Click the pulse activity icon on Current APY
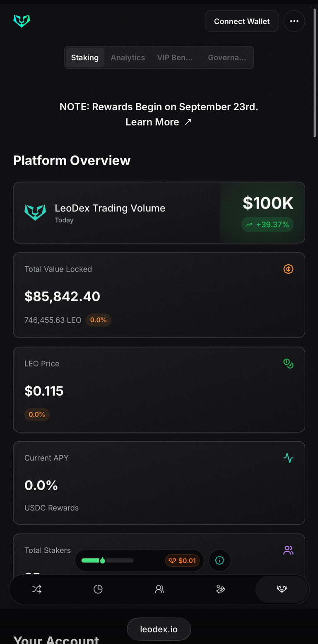Image resolution: width=318 pixels, height=644 pixels. tap(289, 458)
